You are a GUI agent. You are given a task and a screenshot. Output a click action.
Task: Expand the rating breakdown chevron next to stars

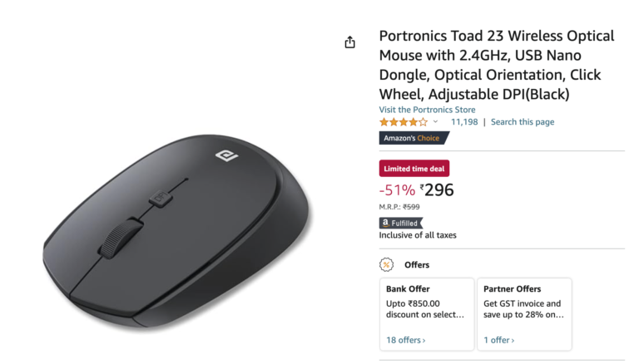coord(435,122)
